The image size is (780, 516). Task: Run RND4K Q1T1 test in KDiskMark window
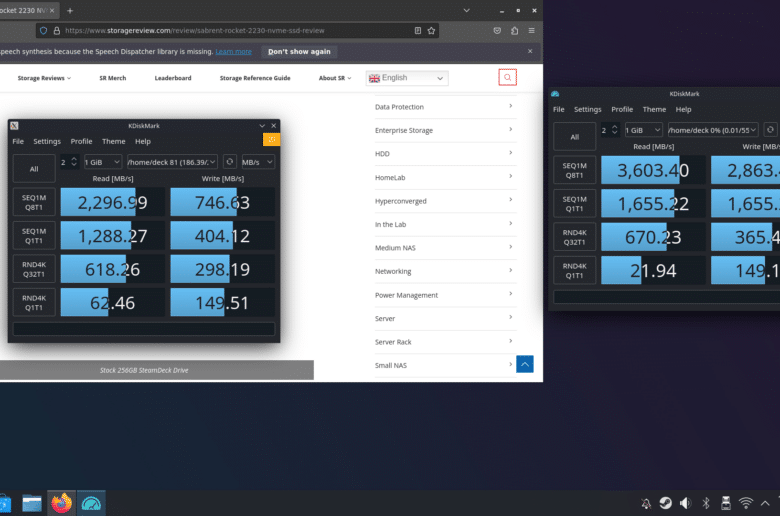coord(575,270)
